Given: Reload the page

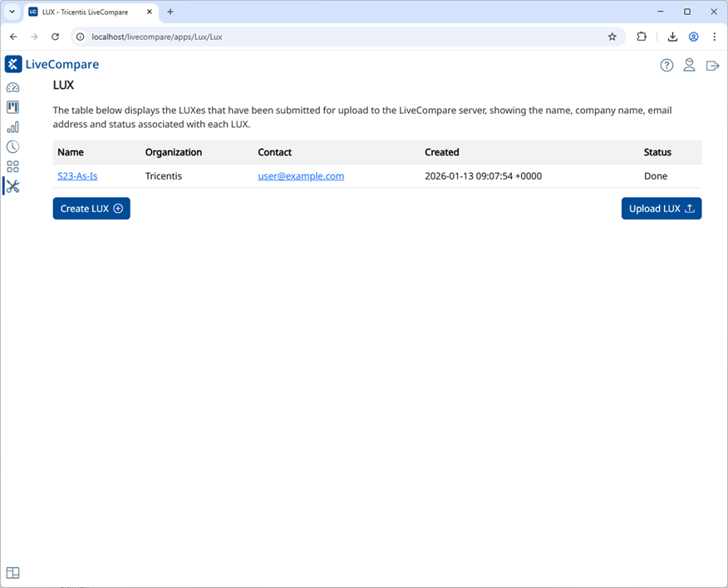Looking at the screenshot, I should pyautogui.click(x=55, y=37).
